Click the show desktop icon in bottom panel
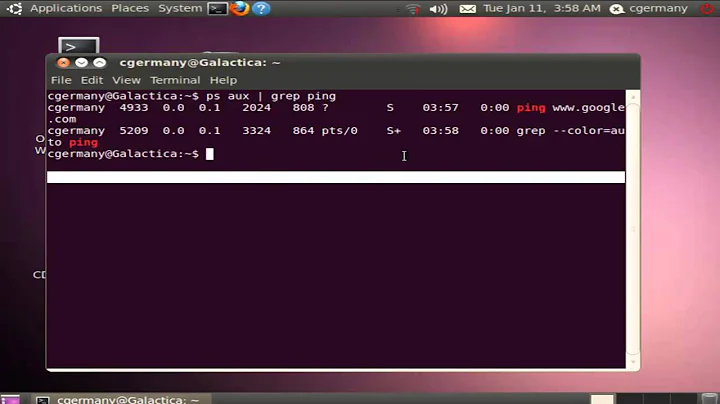This screenshot has width=720, height=404. pos(10,399)
